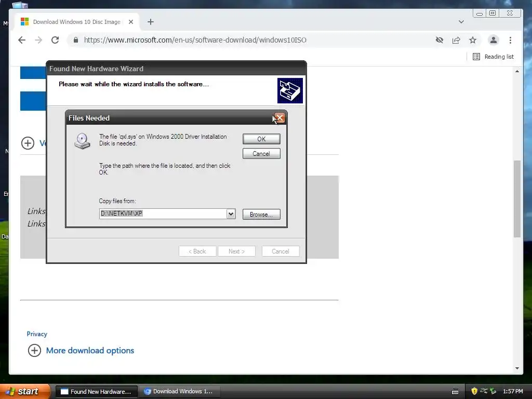Open the tab search chevron
Viewport: 532px width, 399px height.
point(461,22)
